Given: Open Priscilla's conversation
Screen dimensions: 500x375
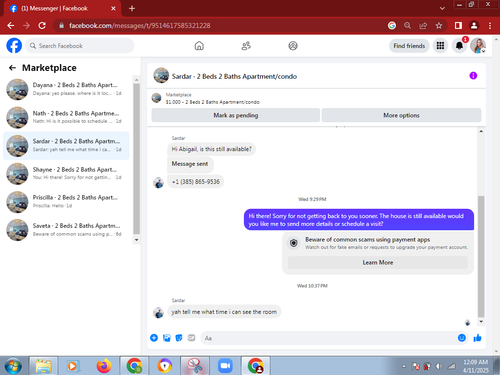Looking at the screenshot, I should tap(66, 202).
